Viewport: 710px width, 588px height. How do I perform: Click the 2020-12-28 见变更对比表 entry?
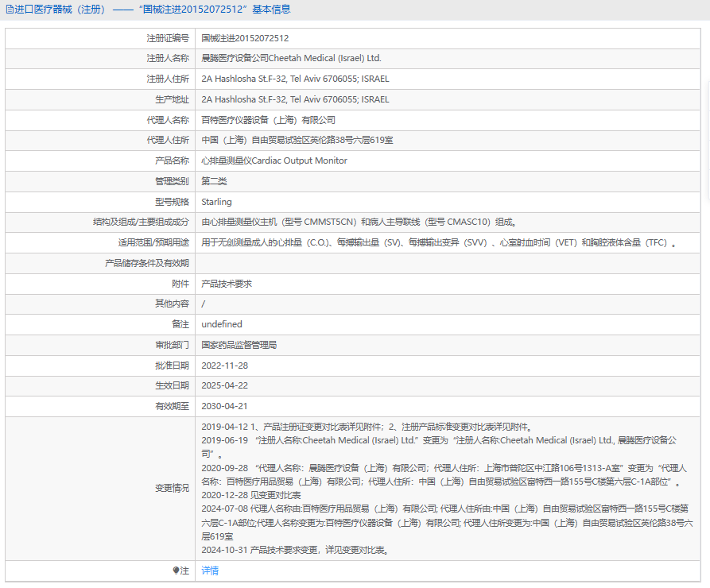coord(251,495)
